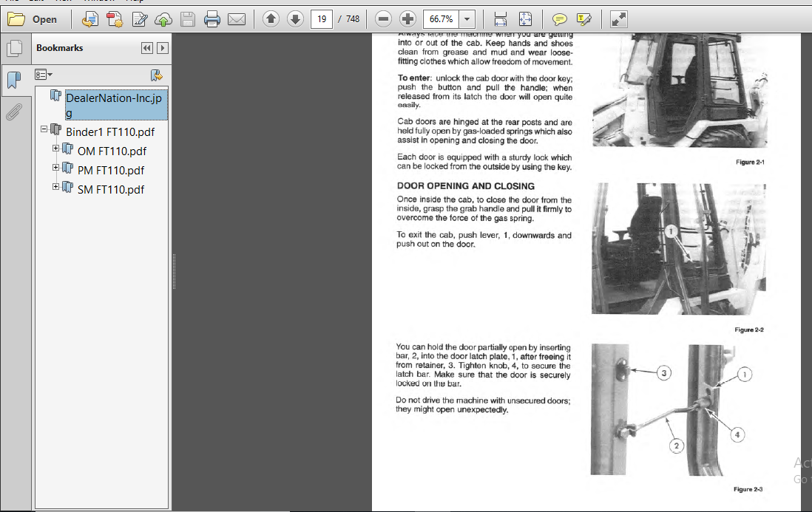Open the Attachments paperclip panel
812x512 pixels.
(x=15, y=112)
